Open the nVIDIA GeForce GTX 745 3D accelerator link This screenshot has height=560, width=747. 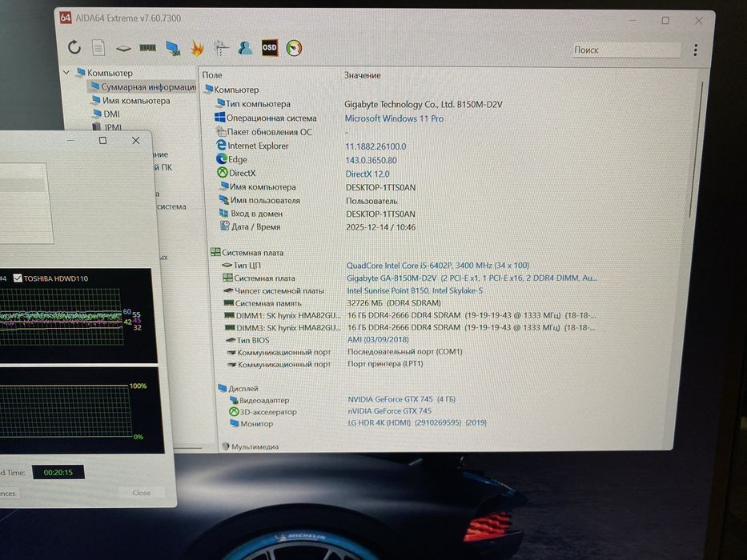pyautogui.click(x=389, y=410)
